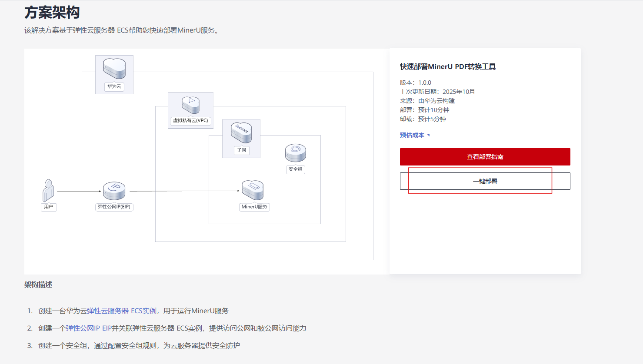
Task: Click the 用于运行MinerU服务 text in step 1
Action: click(196, 311)
